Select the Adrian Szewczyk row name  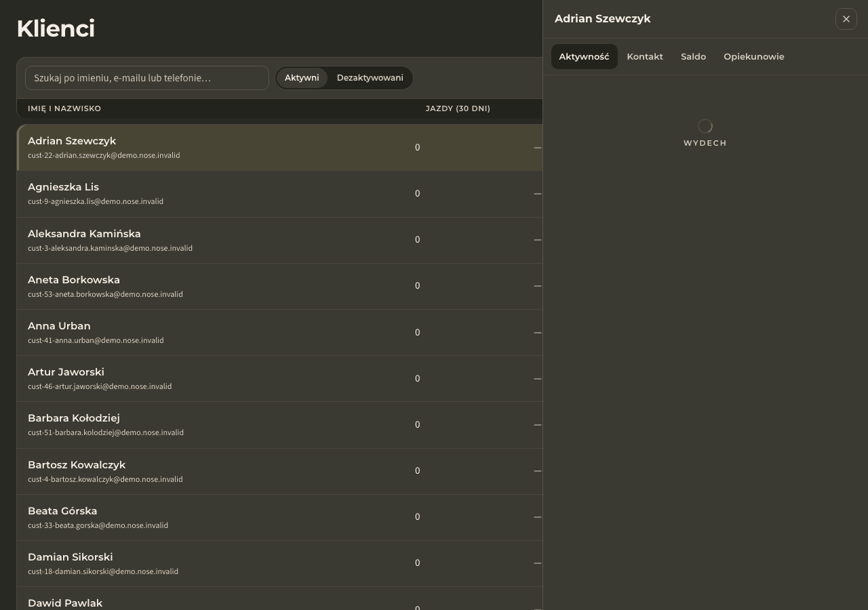click(x=72, y=141)
